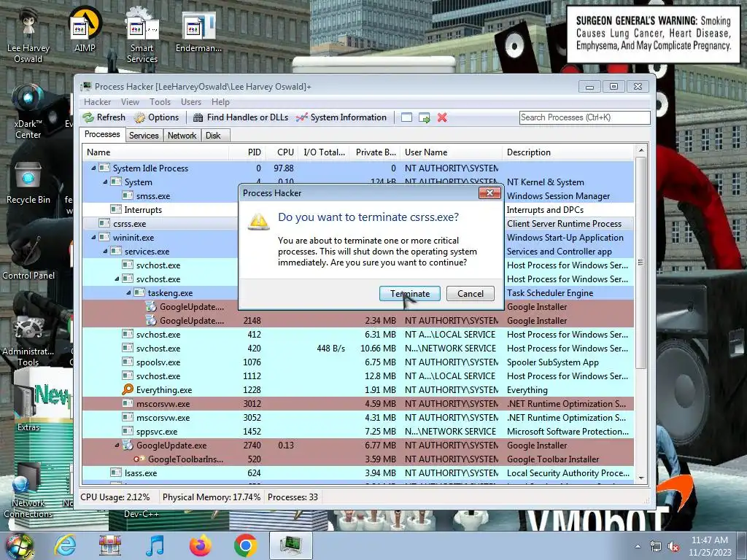The image size is (747, 560).
Task: Select the Everything.exe magnifier icon
Action: pos(127,389)
